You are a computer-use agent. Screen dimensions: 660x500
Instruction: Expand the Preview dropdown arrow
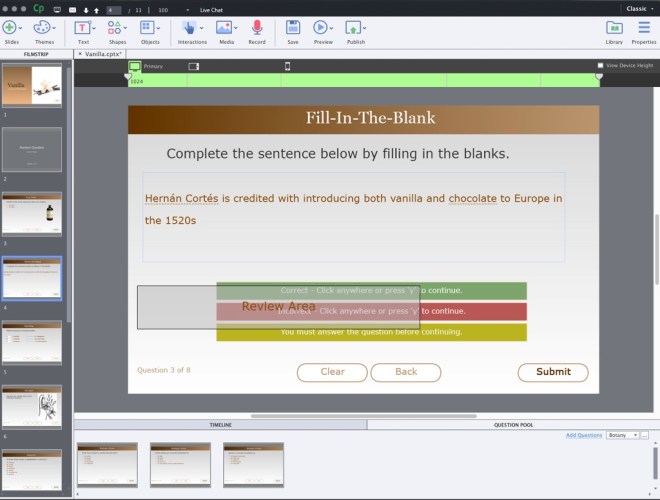[x=331, y=28]
